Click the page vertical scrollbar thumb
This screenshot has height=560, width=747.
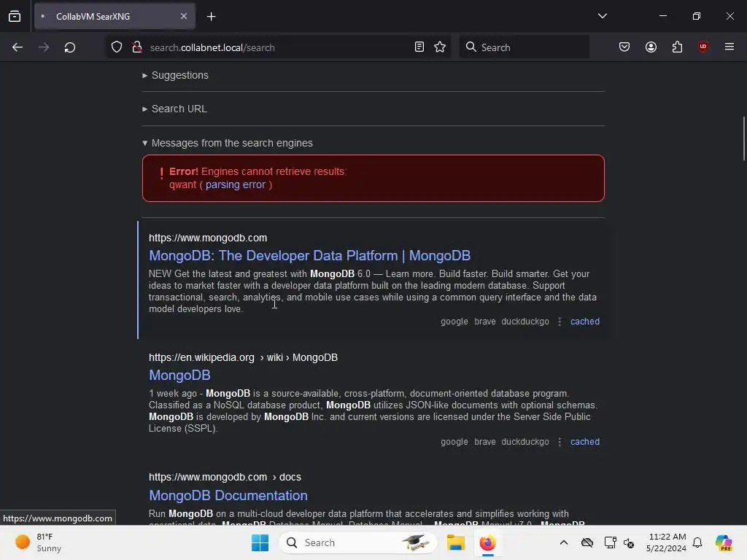743,139
